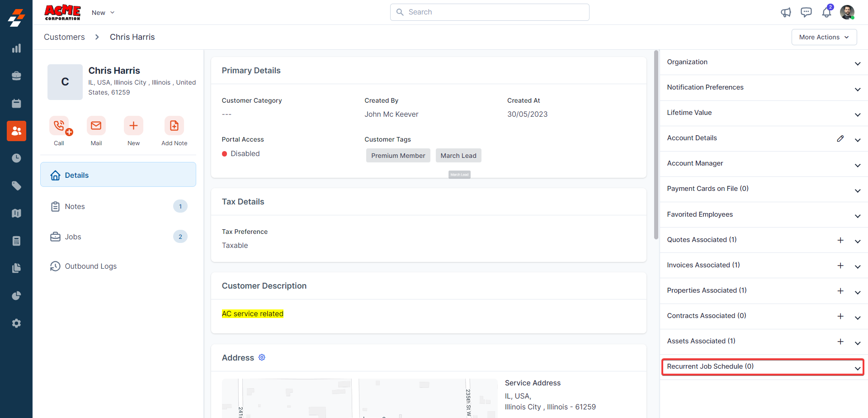This screenshot has width=868, height=418.
Task: Open settings from the left sidebar
Action: [16, 323]
